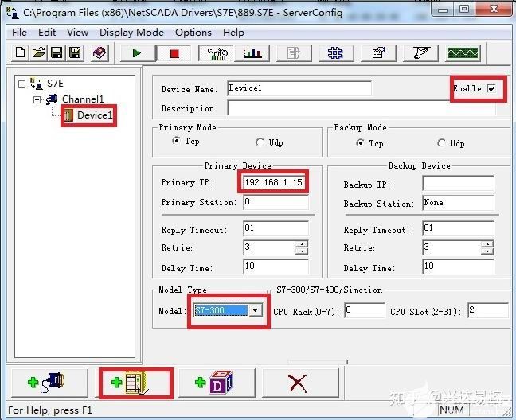
Task: Click the Primary IP field
Action: pos(276,182)
